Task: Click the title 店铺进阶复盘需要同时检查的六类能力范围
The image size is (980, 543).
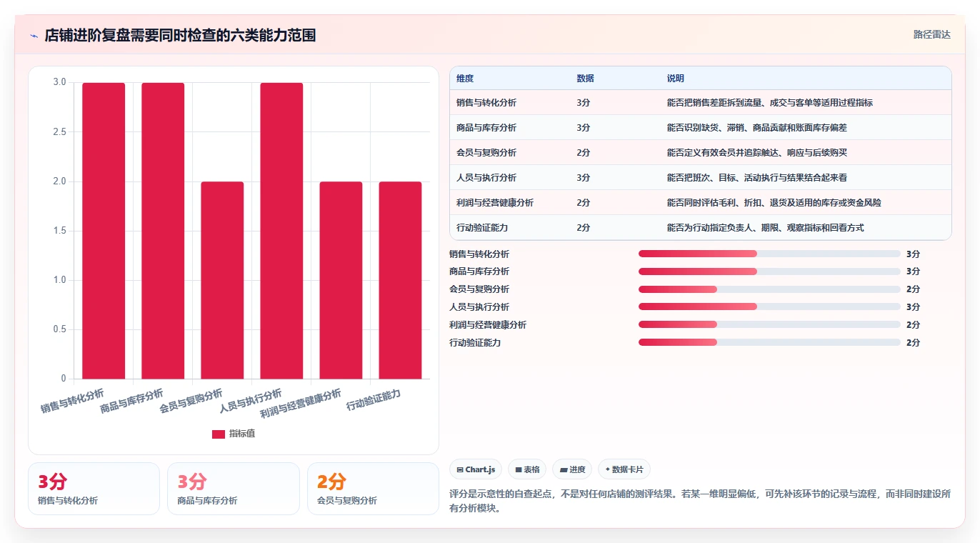Action: [180, 35]
